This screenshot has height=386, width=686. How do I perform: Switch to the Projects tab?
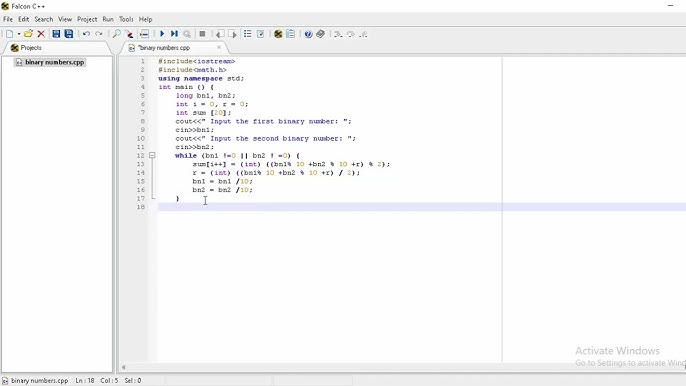click(x=26, y=48)
